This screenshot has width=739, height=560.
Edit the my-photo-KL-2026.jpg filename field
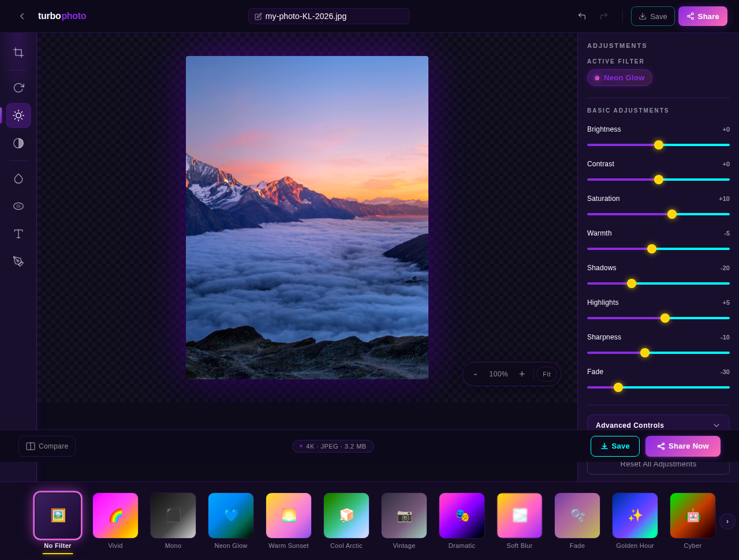pyautogui.click(x=329, y=16)
